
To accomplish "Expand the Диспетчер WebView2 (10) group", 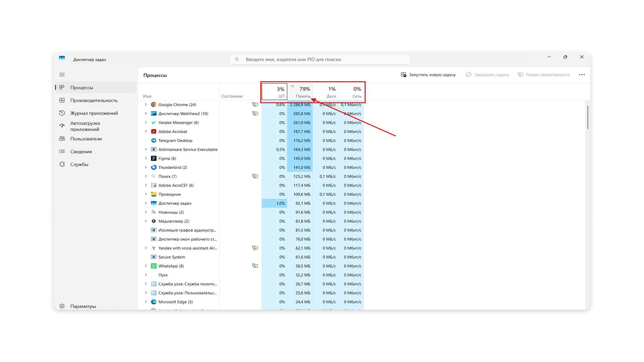I will tap(146, 114).
